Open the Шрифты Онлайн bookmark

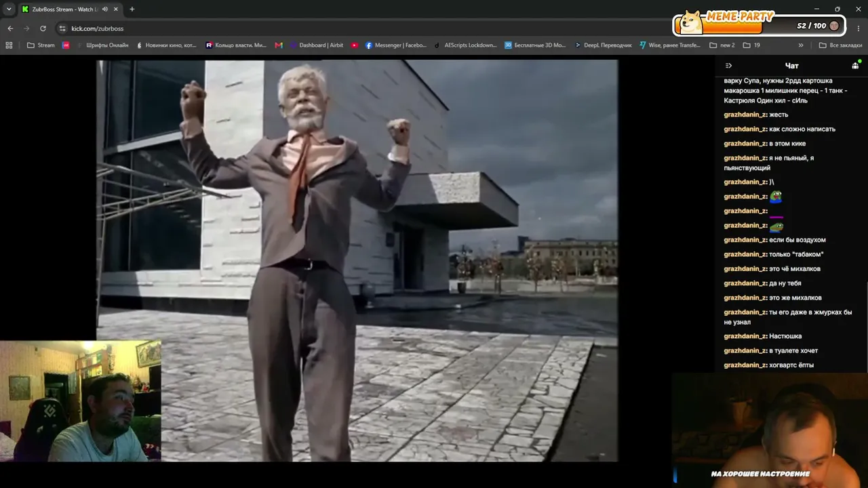point(102,45)
